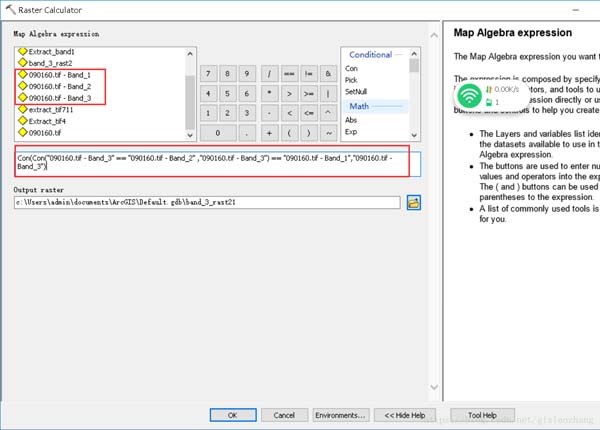Click the number 2 keypad button
600x430 pixels.
tap(227, 113)
